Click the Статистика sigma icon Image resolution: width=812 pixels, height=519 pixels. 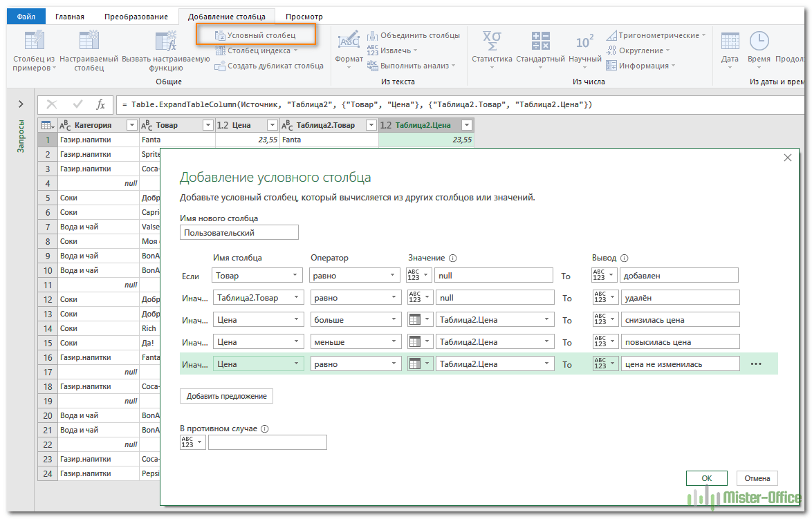point(492,41)
